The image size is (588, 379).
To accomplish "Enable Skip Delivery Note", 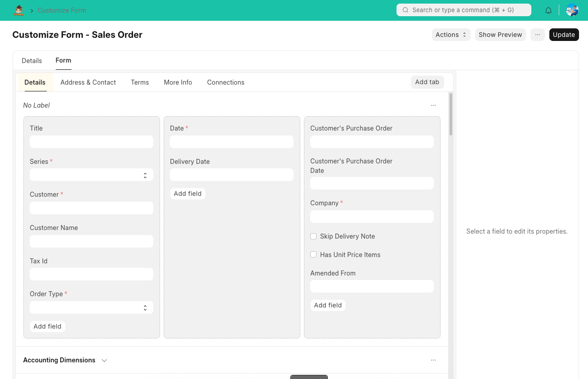I will click(x=313, y=236).
